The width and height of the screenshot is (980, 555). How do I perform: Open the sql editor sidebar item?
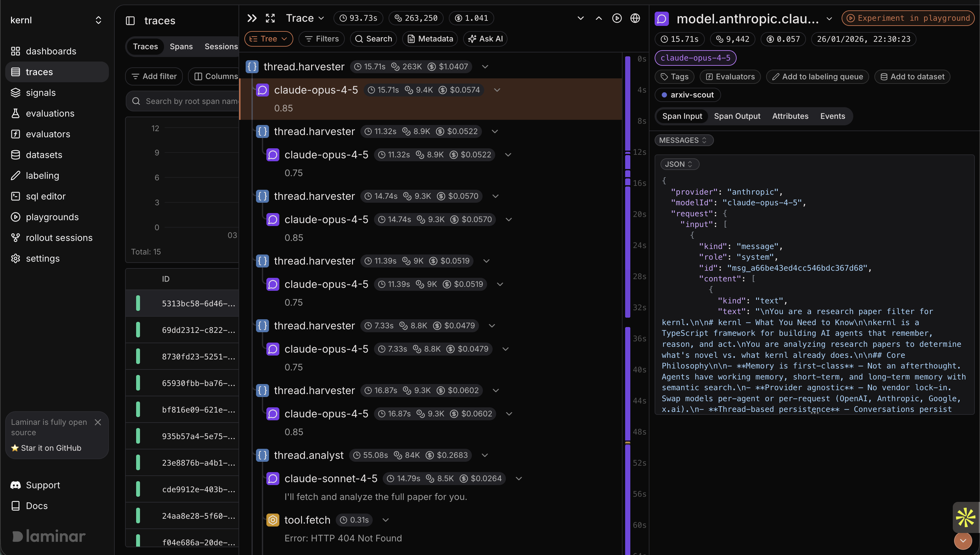[x=45, y=196]
